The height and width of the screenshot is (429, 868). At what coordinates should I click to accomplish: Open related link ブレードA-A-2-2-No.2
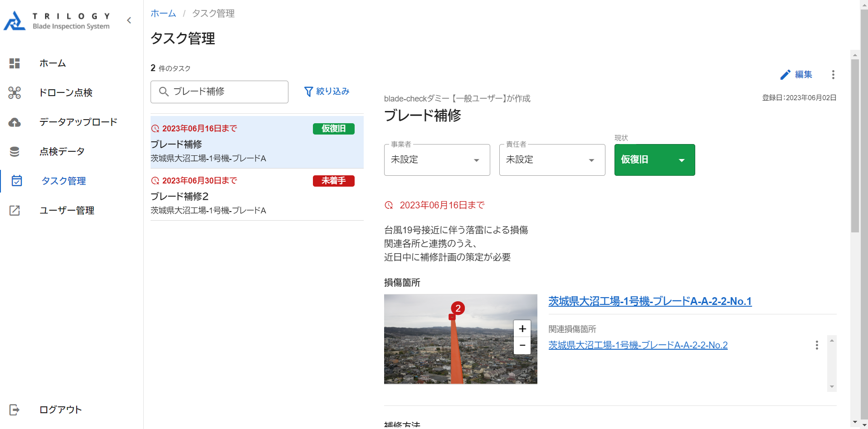click(x=638, y=345)
